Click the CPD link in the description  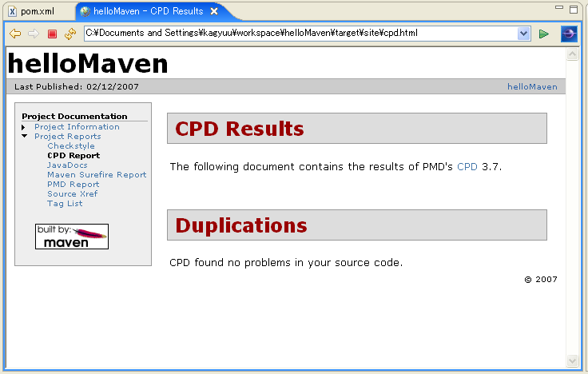coord(467,166)
